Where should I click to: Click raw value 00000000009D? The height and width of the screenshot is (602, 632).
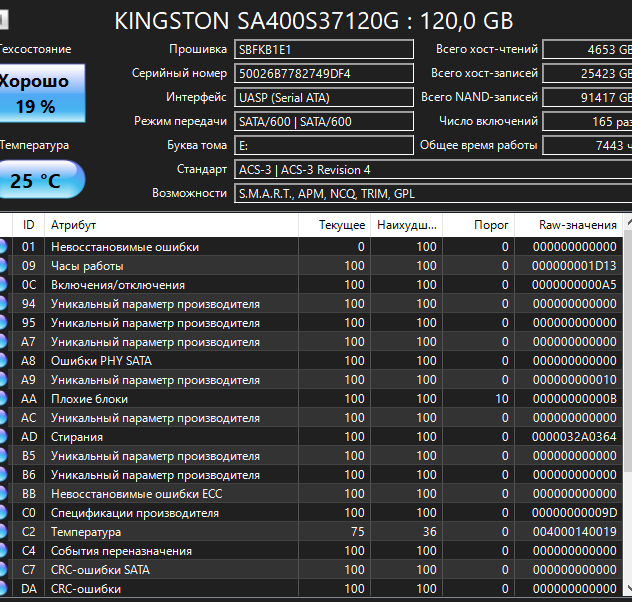(x=574, y=513)
